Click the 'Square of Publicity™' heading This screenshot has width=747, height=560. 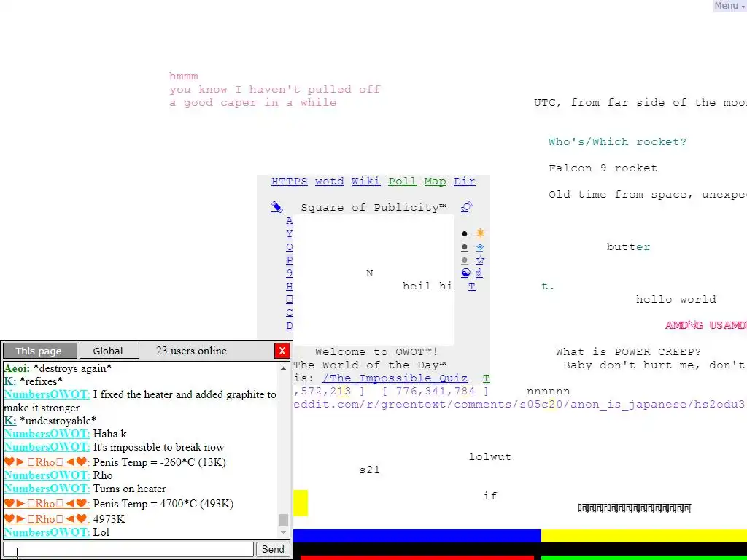[373, 207]
